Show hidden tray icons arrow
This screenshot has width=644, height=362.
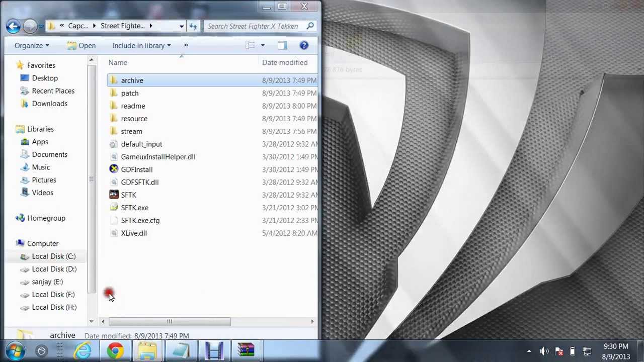click(x=529, y=351)
